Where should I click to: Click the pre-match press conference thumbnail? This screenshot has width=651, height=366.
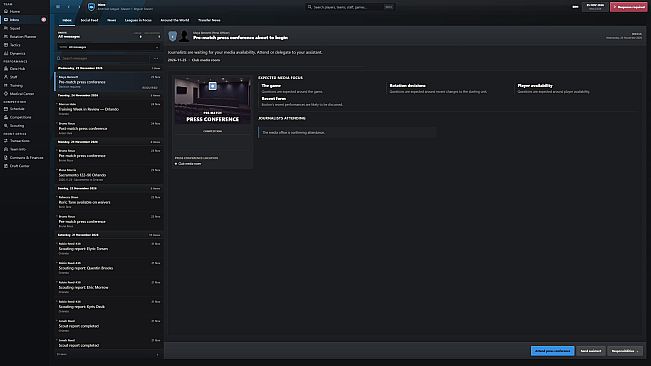213,100
